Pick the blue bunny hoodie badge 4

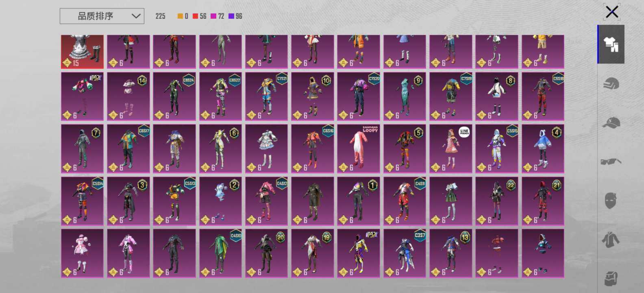click(543, 149)
